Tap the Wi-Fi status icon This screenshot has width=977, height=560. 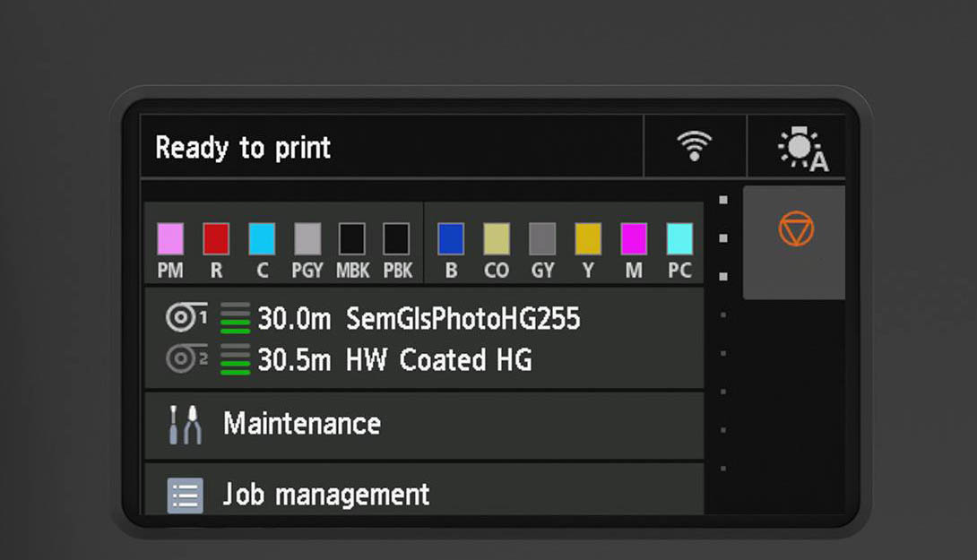pos(694,146)
